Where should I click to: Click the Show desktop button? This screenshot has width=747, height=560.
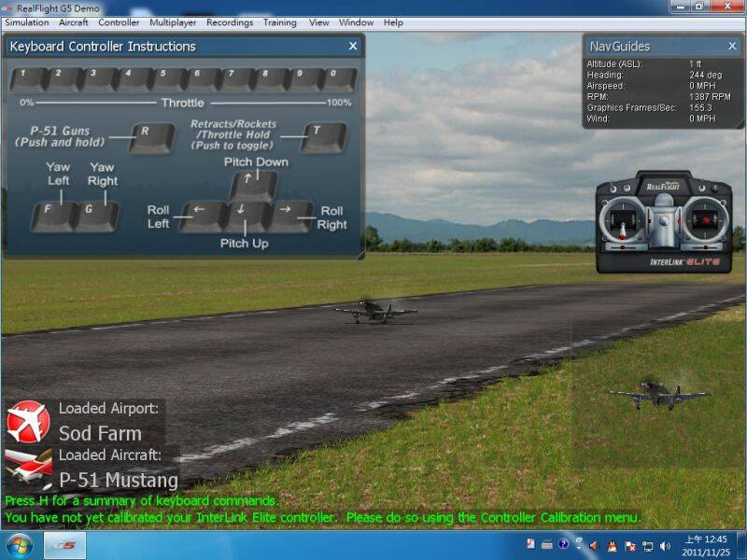pyautogui.click(x=740, y=546)
